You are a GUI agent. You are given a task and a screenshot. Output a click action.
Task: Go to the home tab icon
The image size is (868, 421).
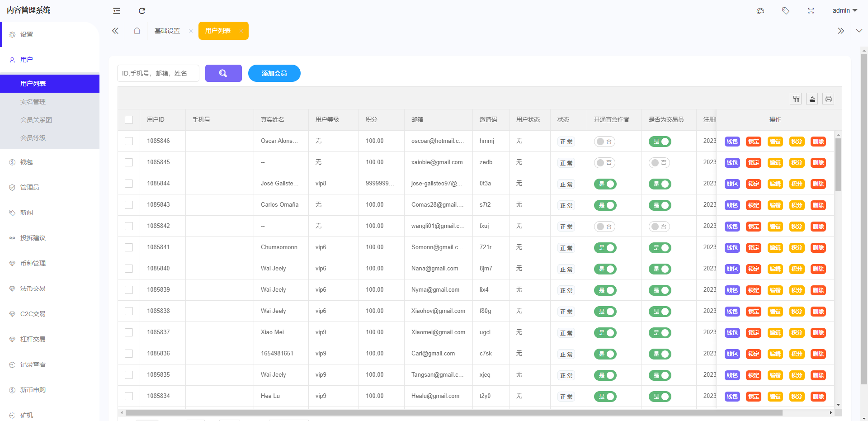[137, 31]
